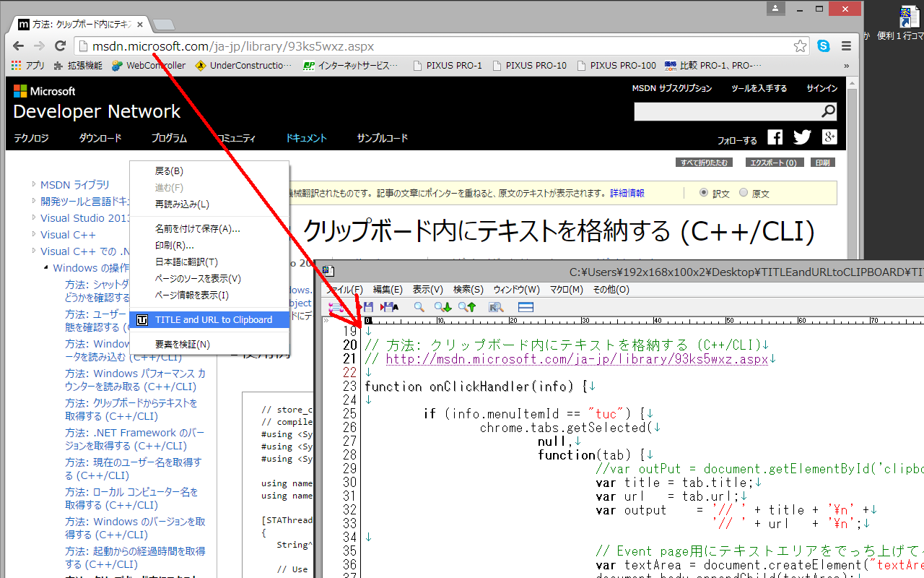Expand the Visual C++ tree node

(33, 234)
